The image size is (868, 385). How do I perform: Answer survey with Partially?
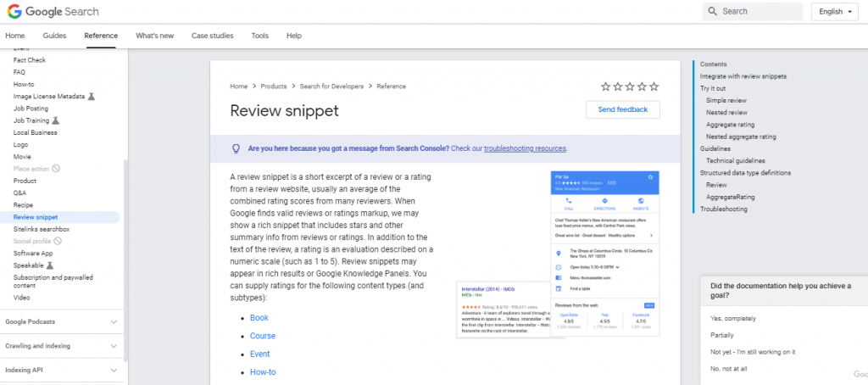tap(722, 335)
